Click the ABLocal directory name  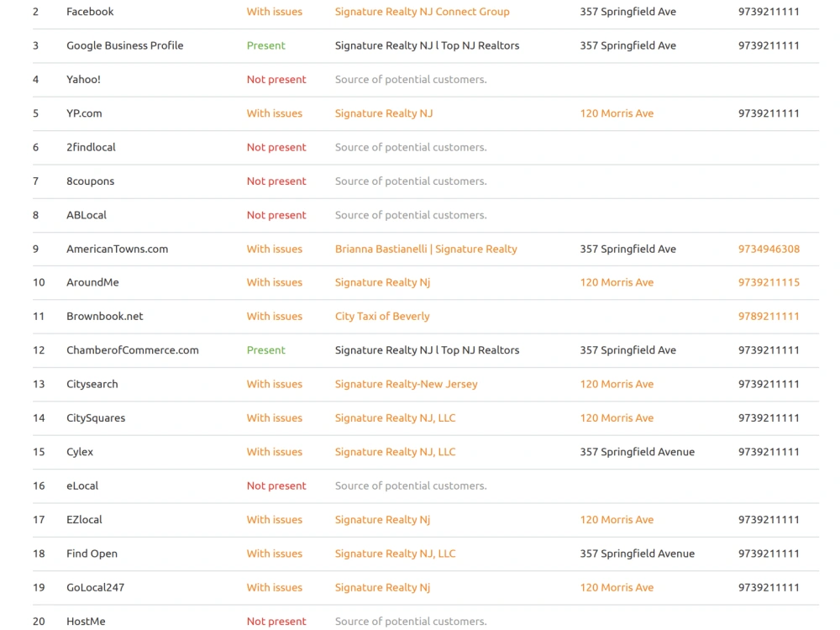click(87, 215)
